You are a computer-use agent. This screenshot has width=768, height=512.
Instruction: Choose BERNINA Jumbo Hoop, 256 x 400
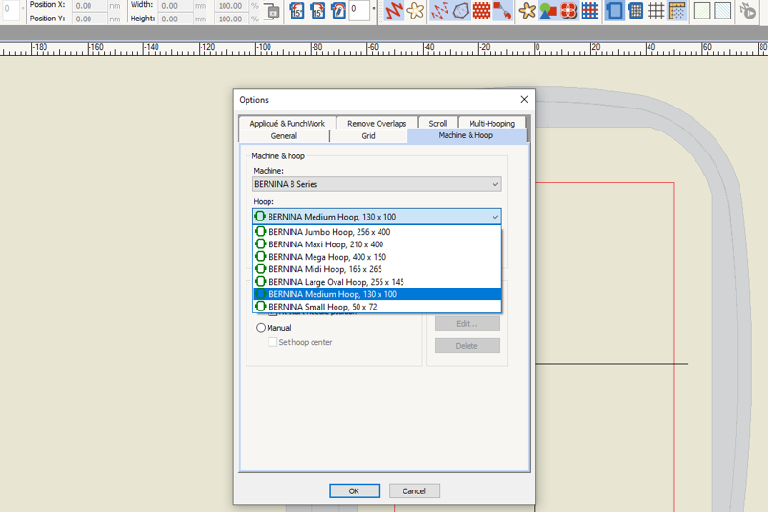[328, 231]
